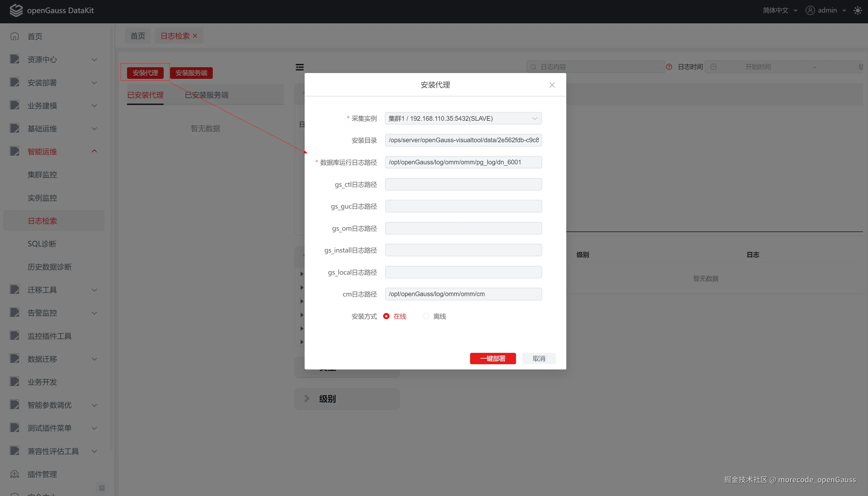Select the 离线 install mode radio
The width and height of the screenshot is (868, 496).
click(426, 316)
